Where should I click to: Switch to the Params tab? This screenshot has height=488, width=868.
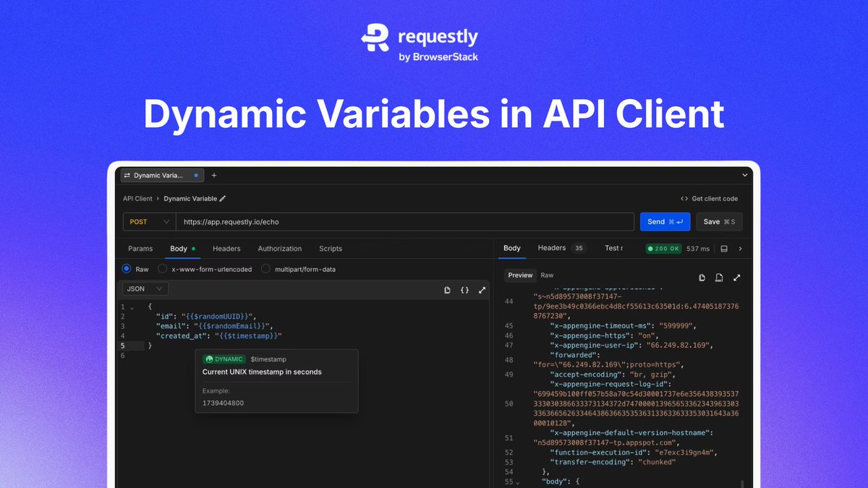click(x=140, y=249)
